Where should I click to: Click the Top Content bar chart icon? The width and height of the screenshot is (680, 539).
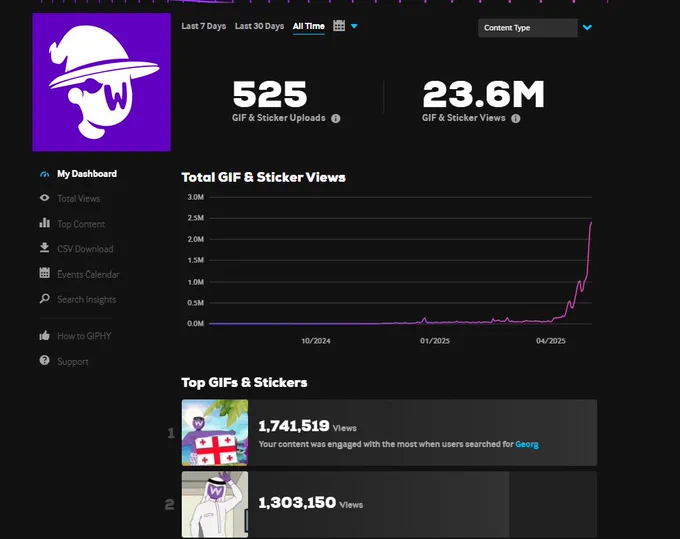[44, 223]
